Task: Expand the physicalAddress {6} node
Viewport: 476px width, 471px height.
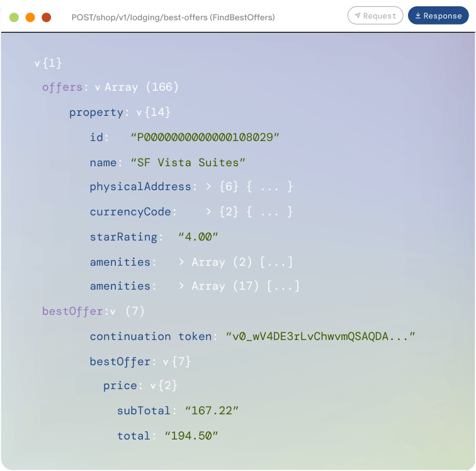Action: tap(208, 186)
